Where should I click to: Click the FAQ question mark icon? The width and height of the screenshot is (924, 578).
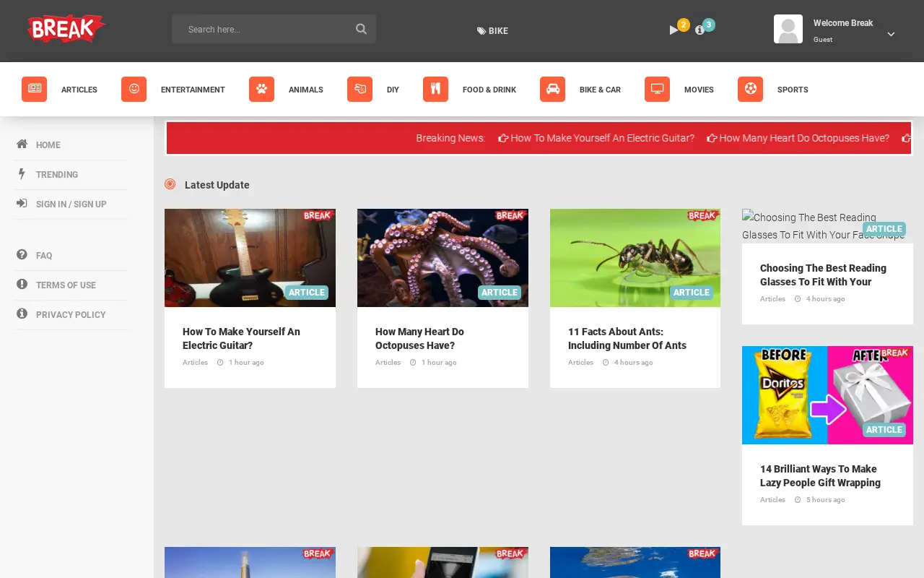[22, 255]
